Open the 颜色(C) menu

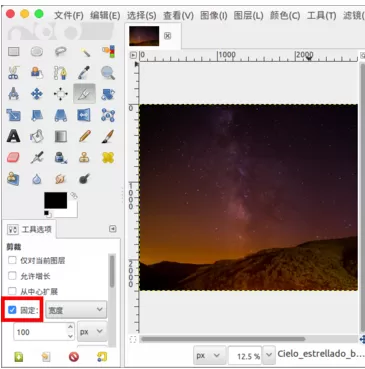pos(285,15)
